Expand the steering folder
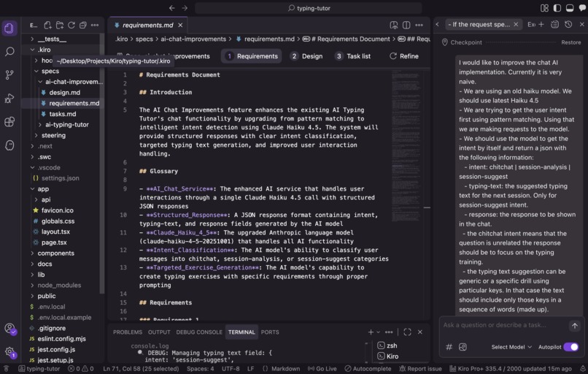588x374 pixels. (36, 135)
